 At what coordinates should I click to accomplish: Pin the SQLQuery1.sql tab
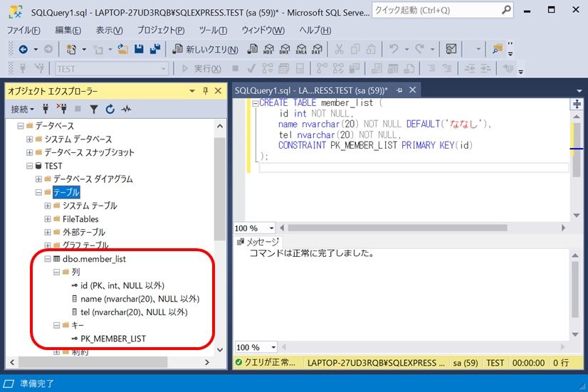(399, 90)
